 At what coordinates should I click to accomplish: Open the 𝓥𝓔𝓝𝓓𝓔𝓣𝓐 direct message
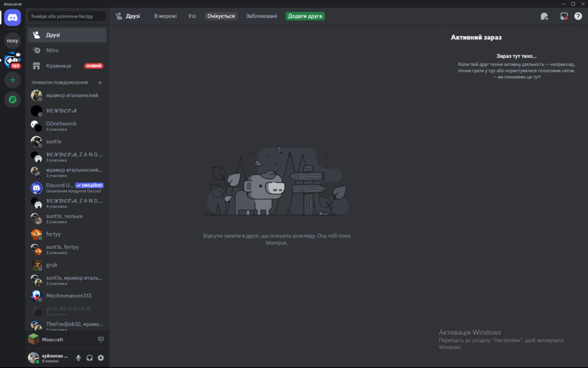click(x=67, y=111)
